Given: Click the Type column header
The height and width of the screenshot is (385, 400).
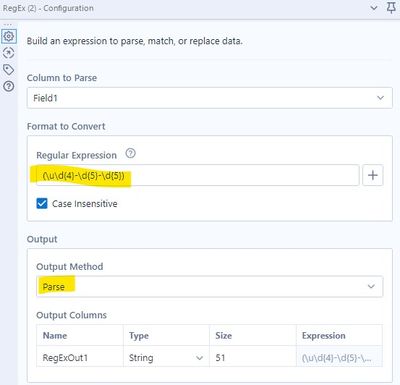Looking at the screenshot, I should (139, 336).
